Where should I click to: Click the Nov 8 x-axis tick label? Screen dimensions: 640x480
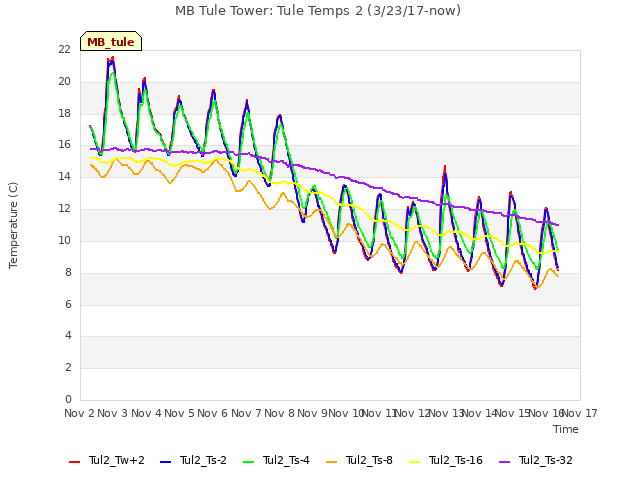(279, 413)
